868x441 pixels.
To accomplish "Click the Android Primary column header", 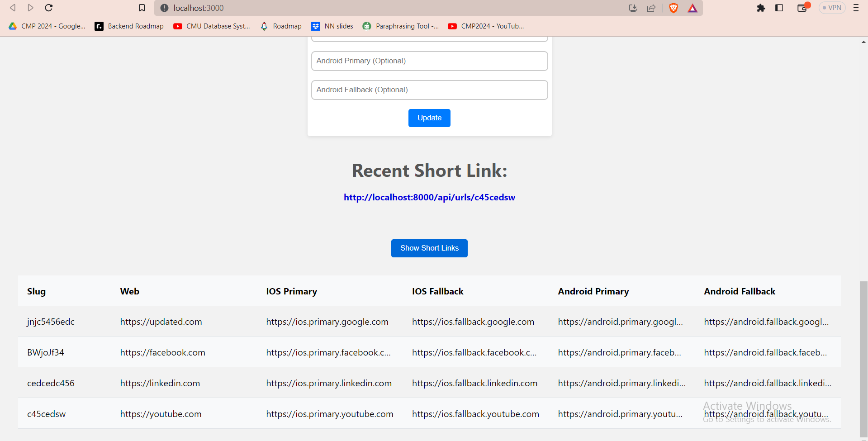I will pos(593,291).
